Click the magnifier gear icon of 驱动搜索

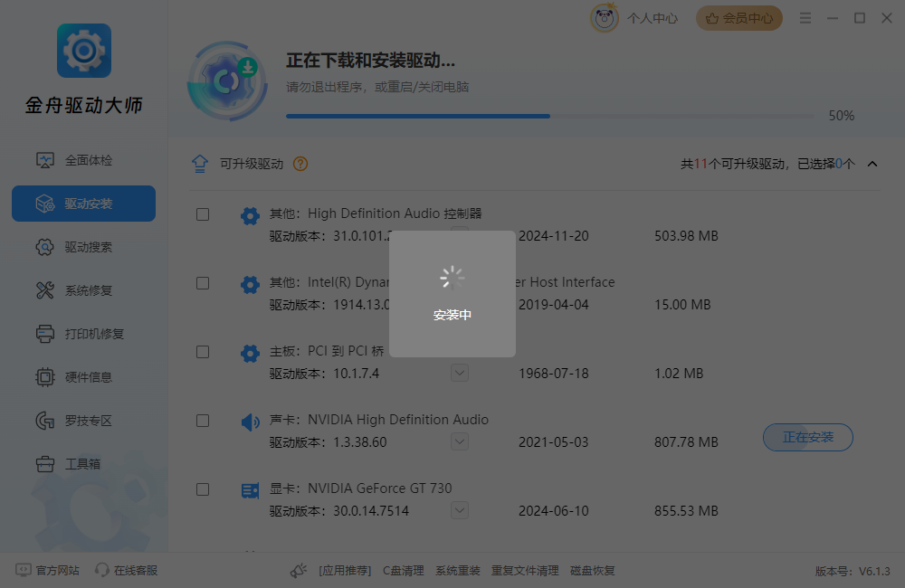(45, 247)
